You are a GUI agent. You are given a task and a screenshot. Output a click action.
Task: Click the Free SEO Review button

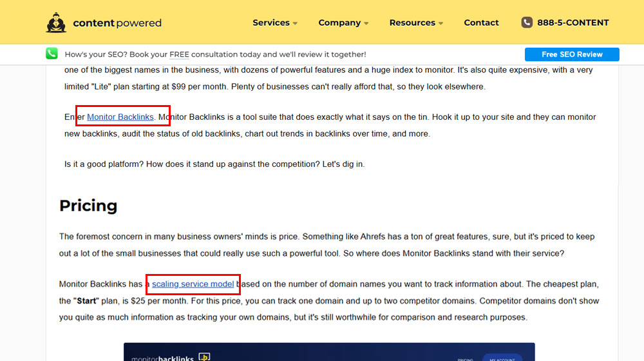point(572,54)
